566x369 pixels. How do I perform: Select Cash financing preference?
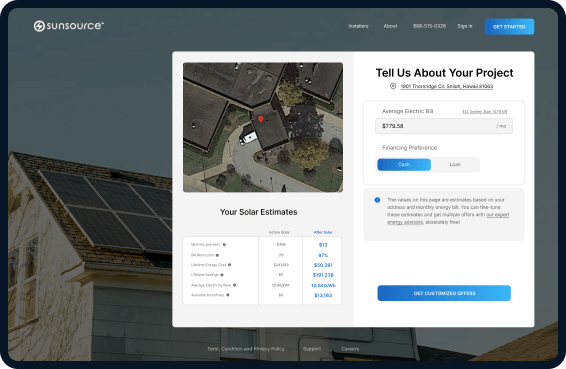[x=404, y=165]
